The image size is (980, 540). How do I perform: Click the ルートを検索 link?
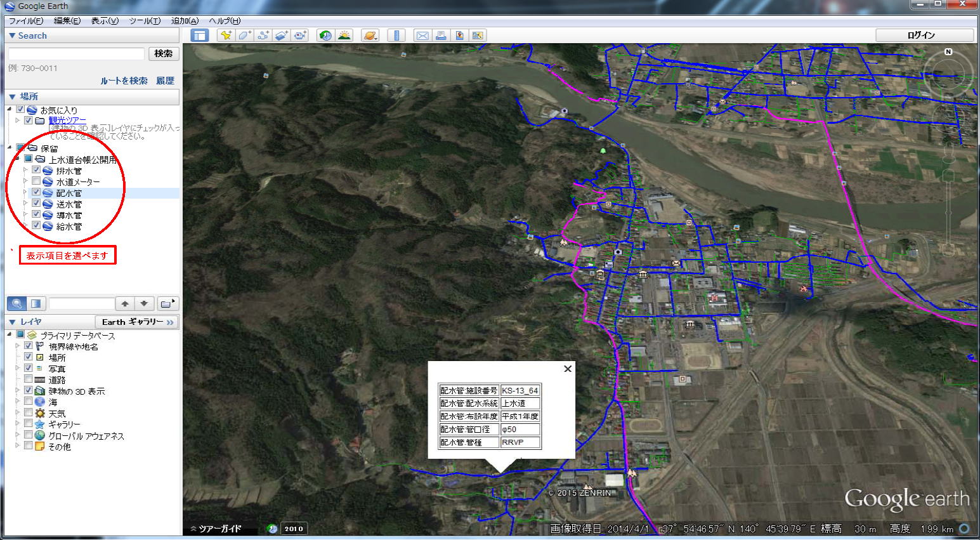(x=124, y=81)
